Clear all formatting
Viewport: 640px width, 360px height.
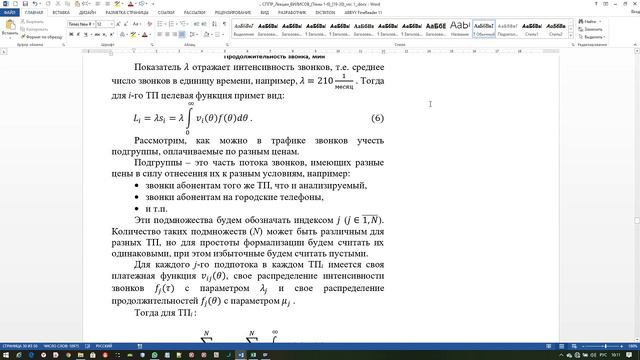tap(149, 24)
